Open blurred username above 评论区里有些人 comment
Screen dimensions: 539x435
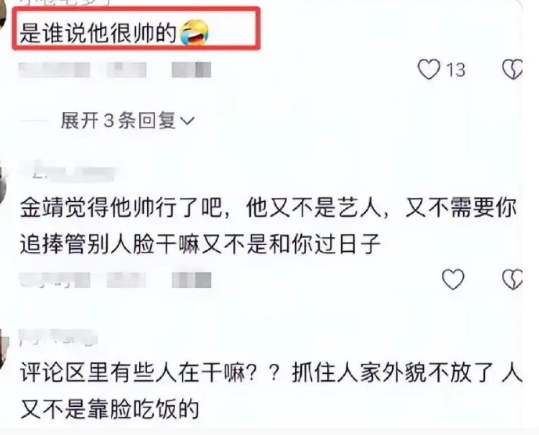tap(58, 337)
